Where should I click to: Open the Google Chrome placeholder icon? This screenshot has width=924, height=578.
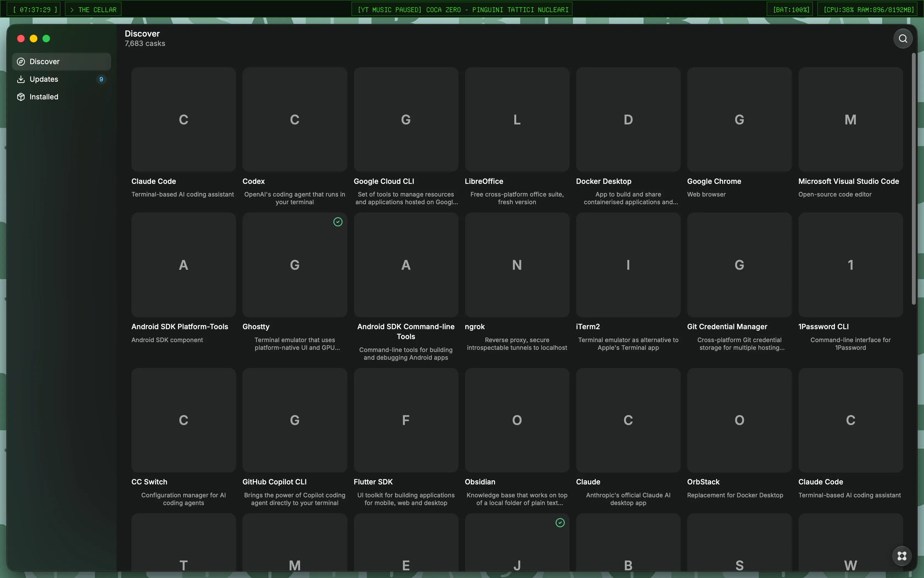pyautogui.click(x=739, y=120)
